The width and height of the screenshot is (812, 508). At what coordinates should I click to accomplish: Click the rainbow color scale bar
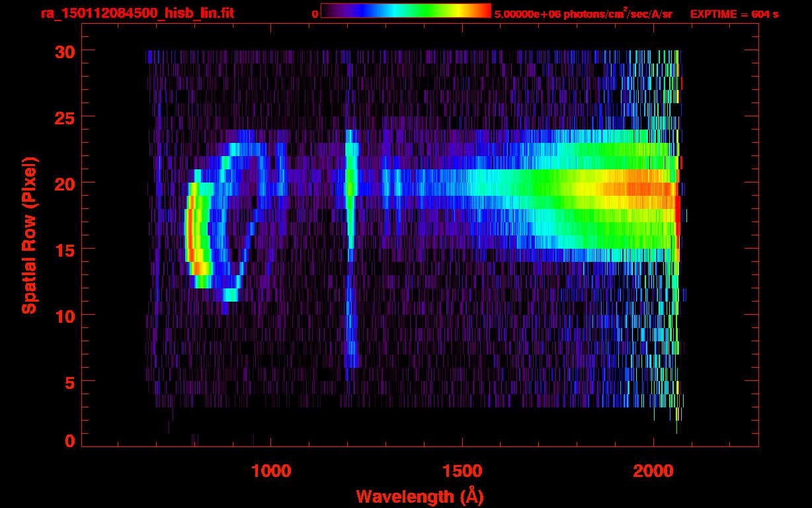click(406, 11)
